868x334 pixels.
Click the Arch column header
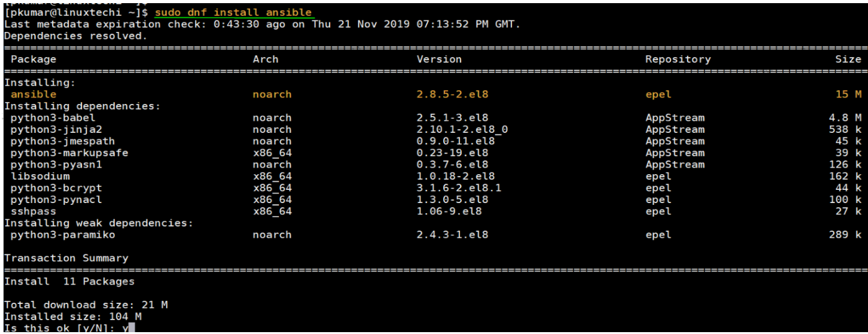click(265, 59)
